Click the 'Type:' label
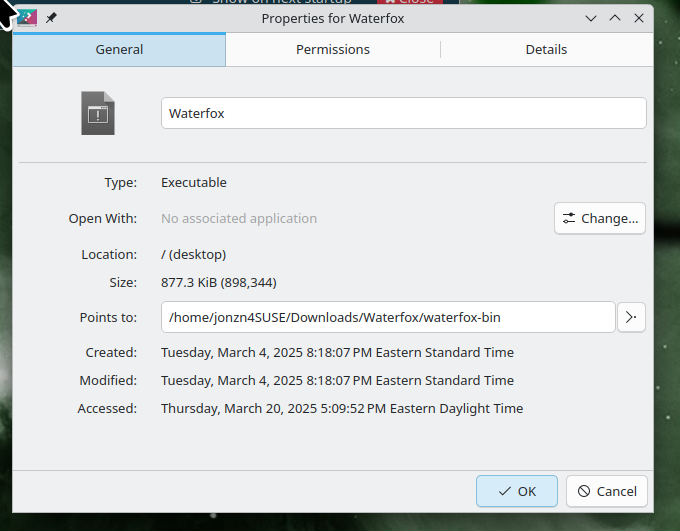The height and width of the screenshot is (531, 680). click(121, 183)
